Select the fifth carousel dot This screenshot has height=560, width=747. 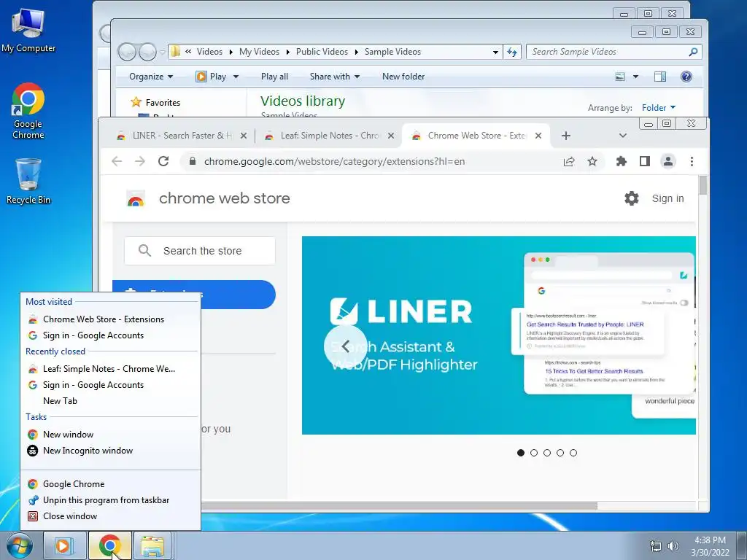click(x=573, y=453)
